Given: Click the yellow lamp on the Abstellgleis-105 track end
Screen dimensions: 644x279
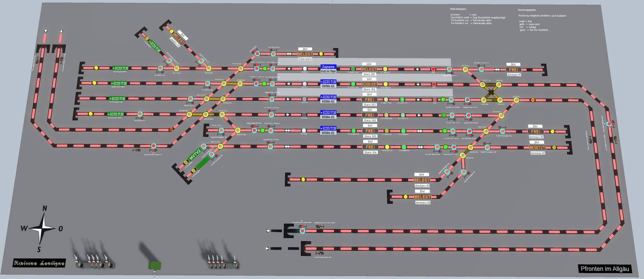Looking at the screenshot, I should 303,179.
